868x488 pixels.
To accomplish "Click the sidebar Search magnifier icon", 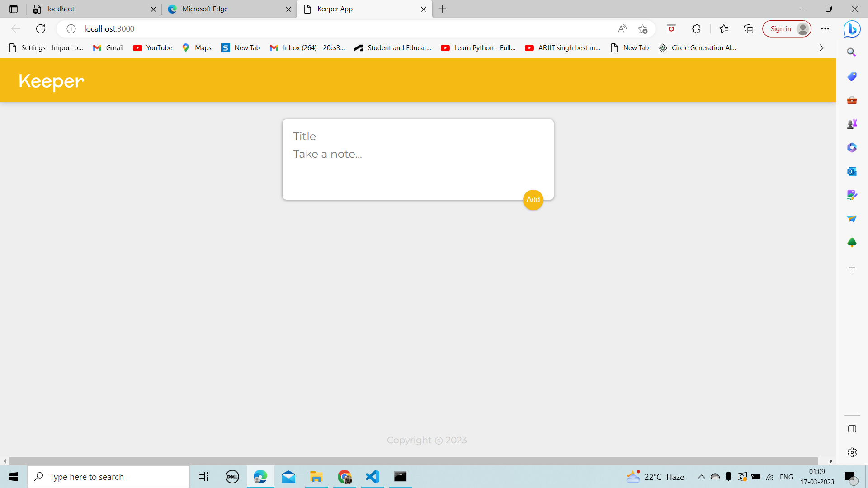I will click(x=852, y=52).
